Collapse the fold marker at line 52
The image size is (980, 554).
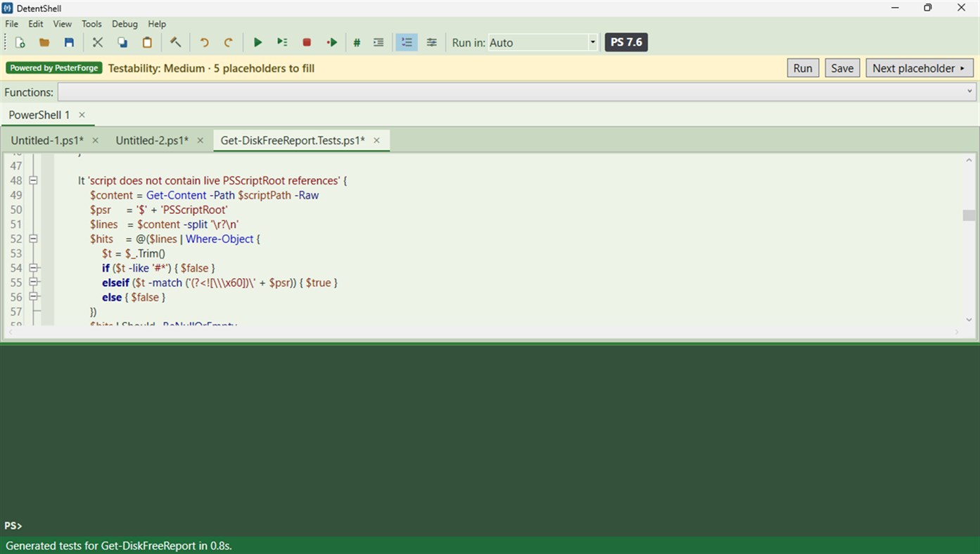click(x=33, y=239)
